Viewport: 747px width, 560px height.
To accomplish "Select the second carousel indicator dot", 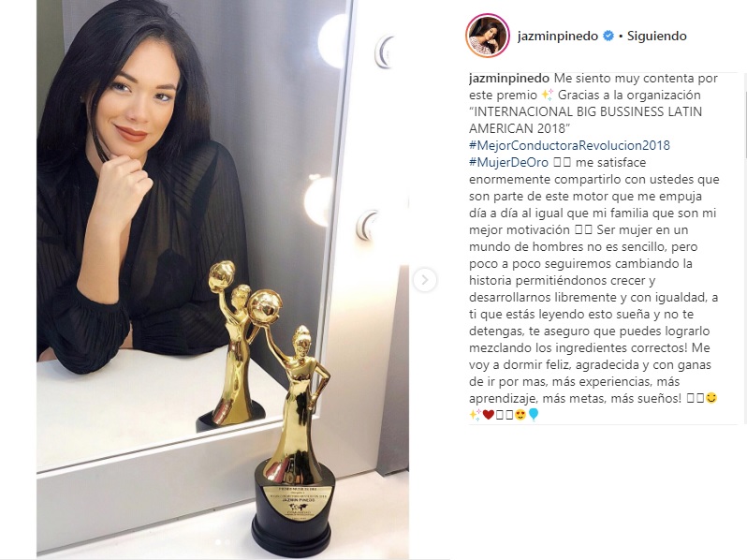I will click(227, 542).
